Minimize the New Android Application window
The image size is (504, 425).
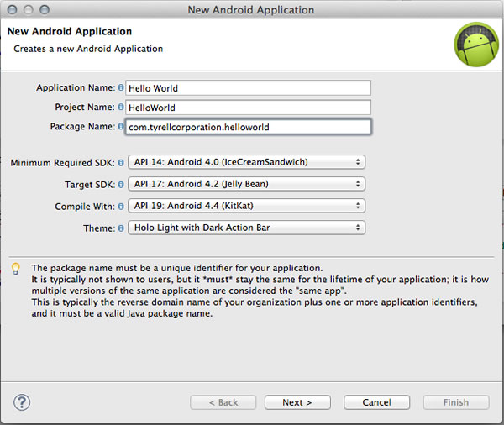(29, 10)
